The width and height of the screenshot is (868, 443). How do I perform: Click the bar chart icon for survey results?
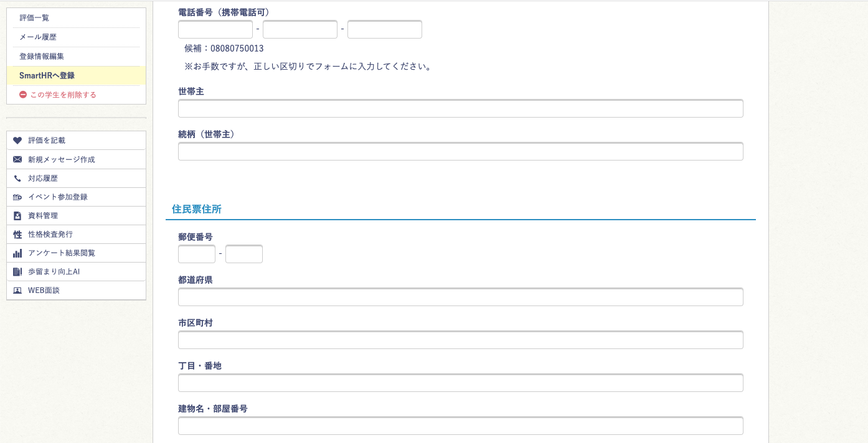pyautogui.click(x=17, y=253)
